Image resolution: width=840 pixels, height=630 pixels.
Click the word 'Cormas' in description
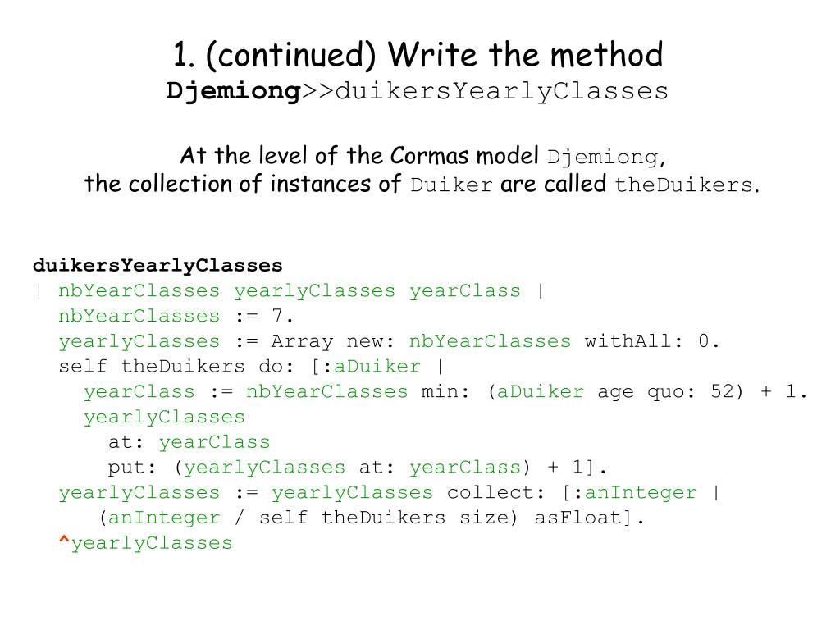click(430, 156)
